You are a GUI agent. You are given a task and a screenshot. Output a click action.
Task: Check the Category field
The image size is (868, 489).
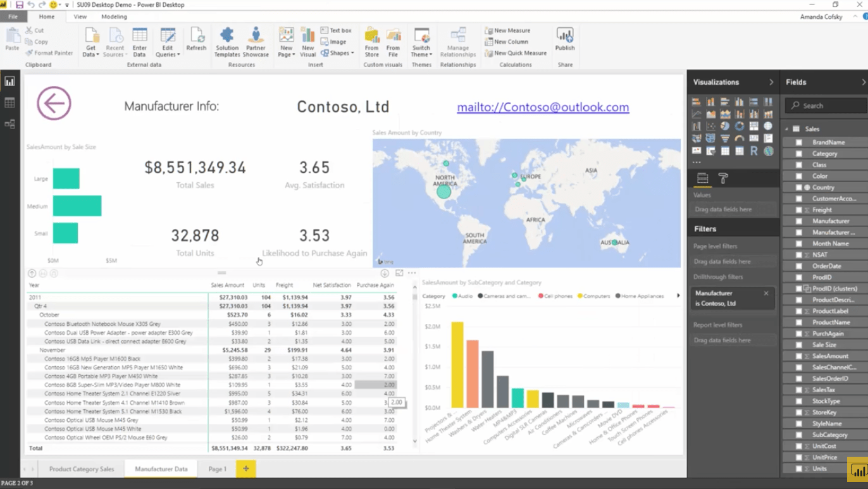[x=799, y=154]
